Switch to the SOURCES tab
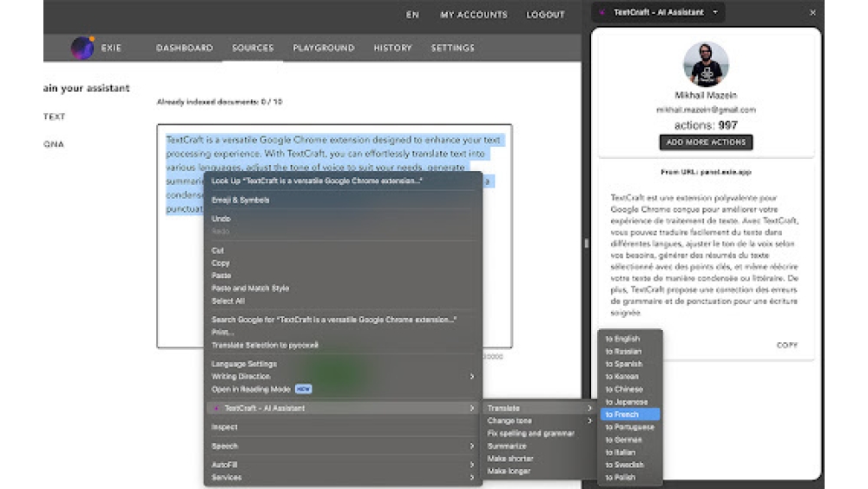 (x=253, y=48)
